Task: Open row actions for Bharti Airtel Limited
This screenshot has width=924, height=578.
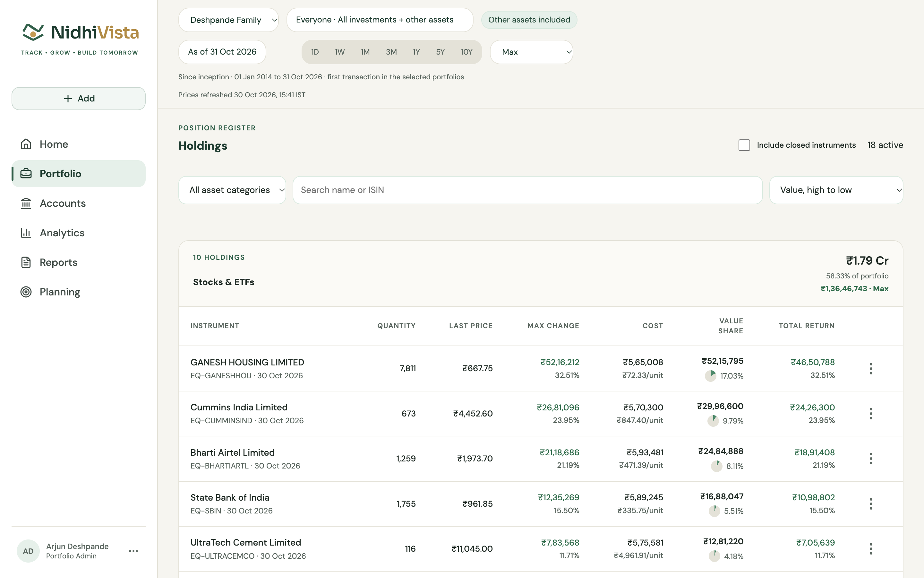Action: [871, 458]
